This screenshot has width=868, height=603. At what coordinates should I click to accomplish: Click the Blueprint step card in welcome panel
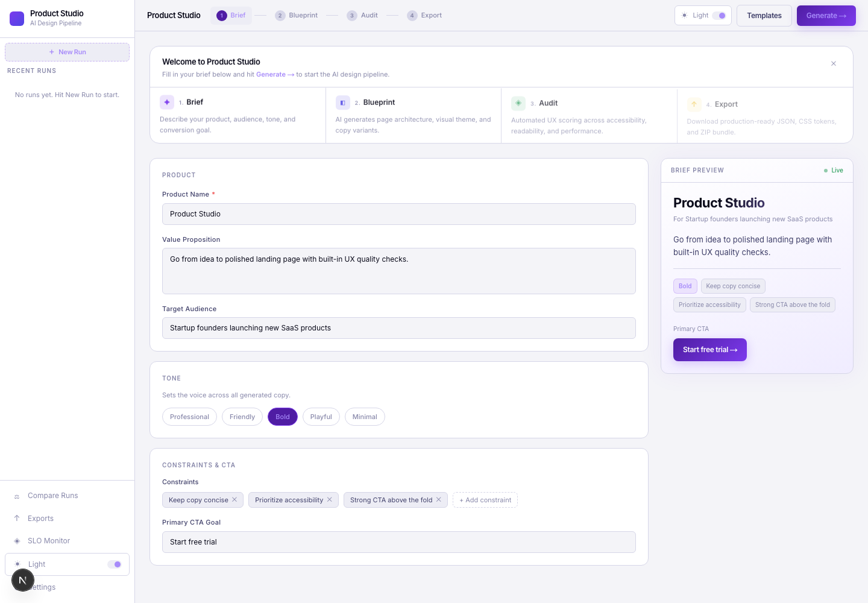[414, 116]
